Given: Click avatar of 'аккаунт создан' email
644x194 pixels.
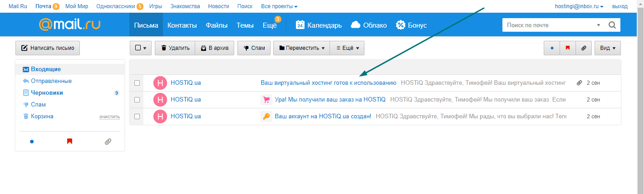Looking at the screenshot, I should pos(160,116).
